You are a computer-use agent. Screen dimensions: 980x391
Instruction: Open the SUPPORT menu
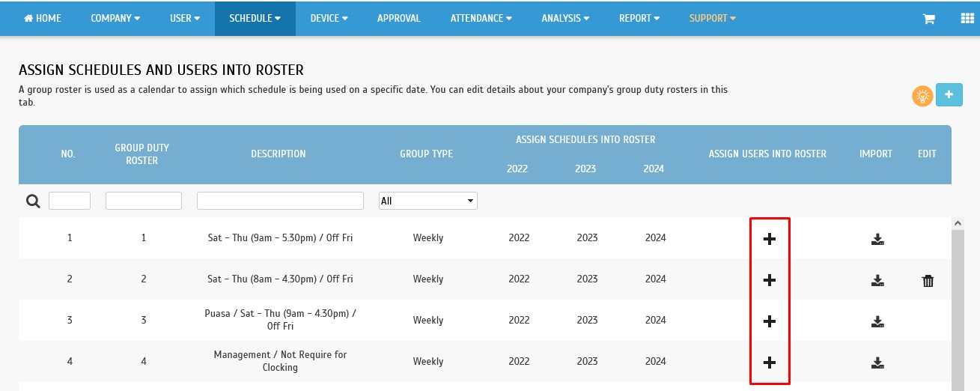coord(712,18)
